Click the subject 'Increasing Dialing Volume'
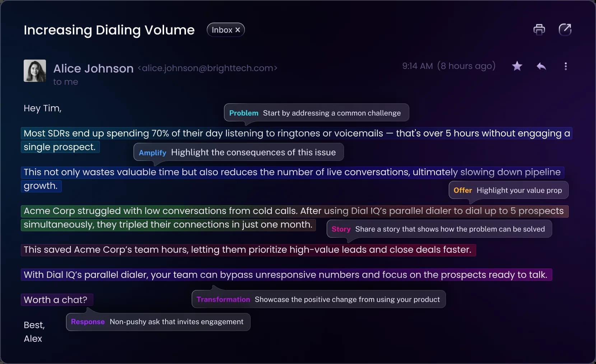 tap(109, 30)
